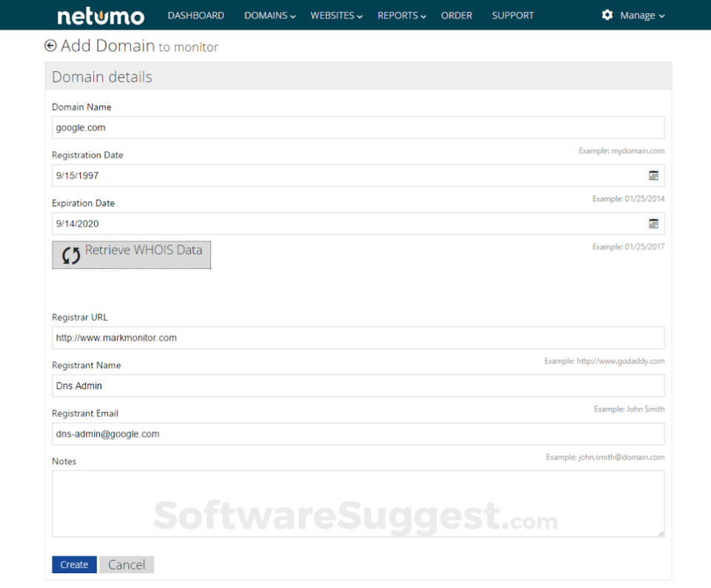Click the netumo logo
The width and height of the screenshot is (711, 588).
click(x=100, y=15)
